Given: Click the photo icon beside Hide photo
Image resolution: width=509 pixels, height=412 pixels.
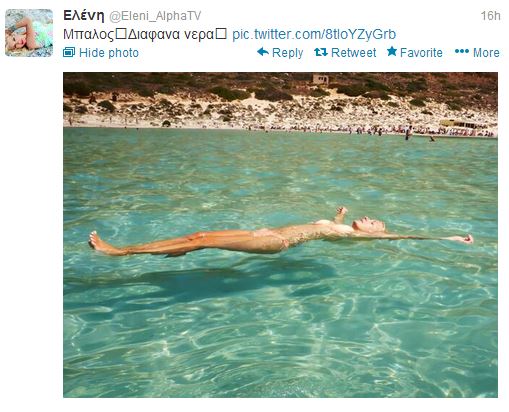Looking at the screenshot, I should [69, 52].
